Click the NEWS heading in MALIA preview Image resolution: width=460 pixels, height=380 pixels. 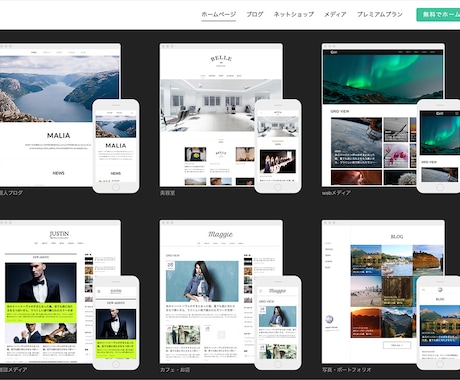click(58, 173)
